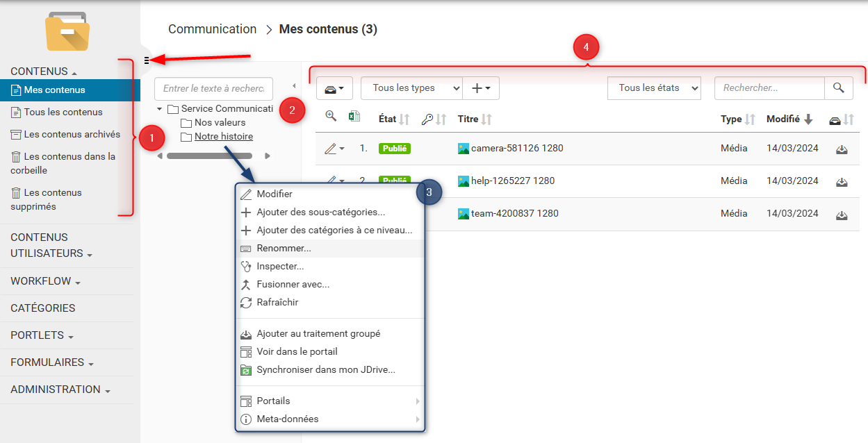Click the Communication breadcrumb link
Image resolution: width=868 pixels, height=443 pixels.
pyautogui.click(x=212, y=29)
